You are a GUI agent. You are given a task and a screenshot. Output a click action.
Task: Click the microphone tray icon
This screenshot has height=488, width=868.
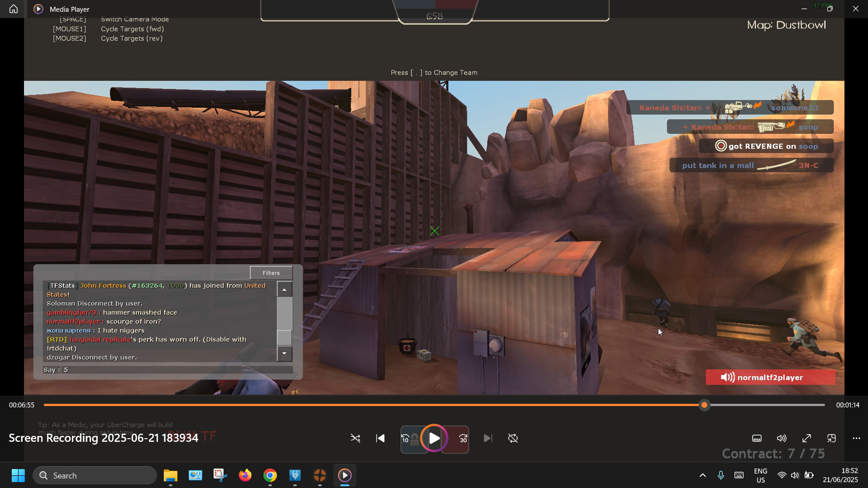click(x=720, y=475)
